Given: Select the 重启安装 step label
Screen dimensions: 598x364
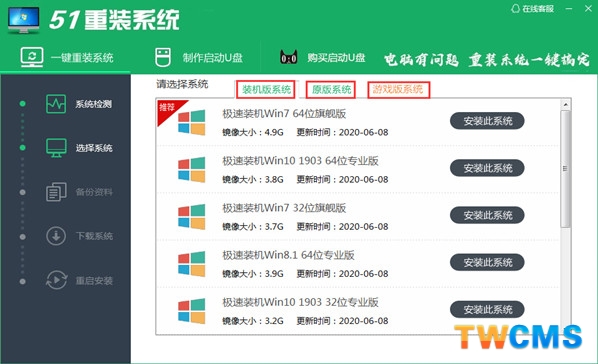Looking at the screenshot, I should tap(94, 281).
